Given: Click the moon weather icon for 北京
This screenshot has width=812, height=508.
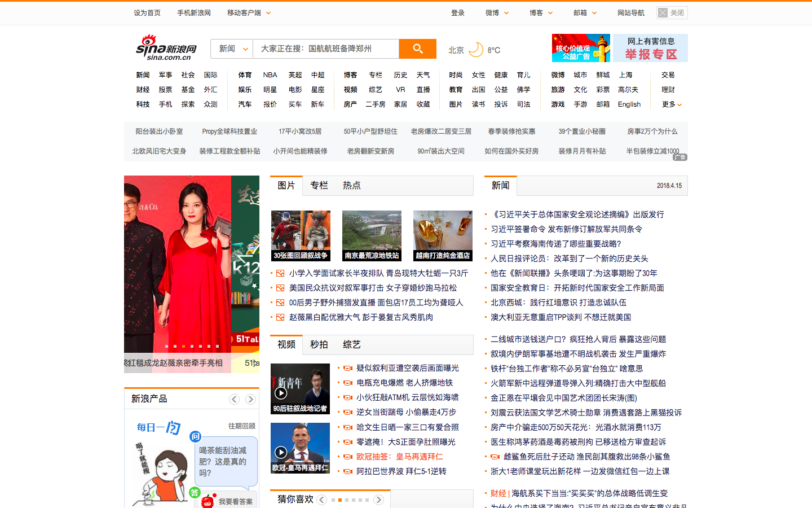Looking at the screenshot, I should 476,50.
